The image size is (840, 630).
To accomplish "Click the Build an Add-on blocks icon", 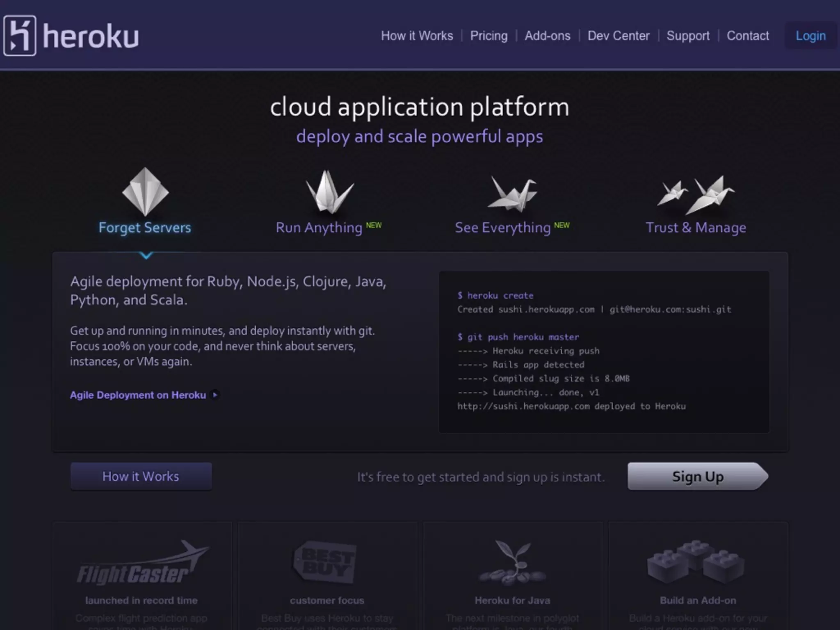I will pyautogui.click(x=696, y=561).
